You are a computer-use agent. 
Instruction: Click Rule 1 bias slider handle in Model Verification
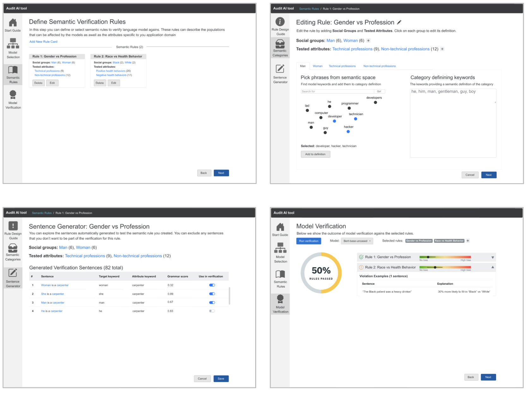point(428,257)
